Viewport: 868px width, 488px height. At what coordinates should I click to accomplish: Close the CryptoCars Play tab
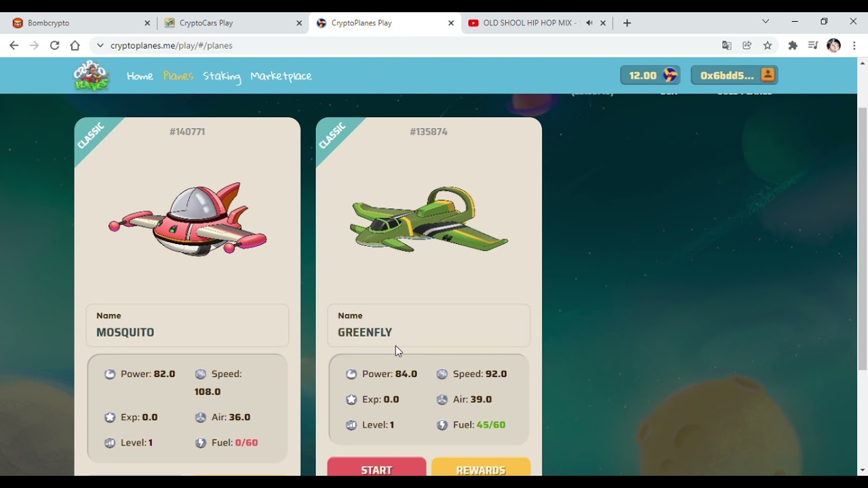tap(299, 23)
